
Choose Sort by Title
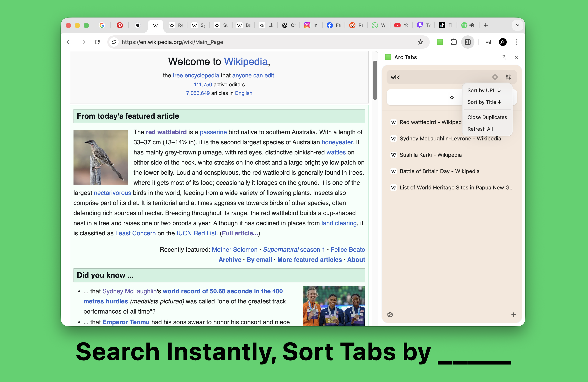point(484,102)
